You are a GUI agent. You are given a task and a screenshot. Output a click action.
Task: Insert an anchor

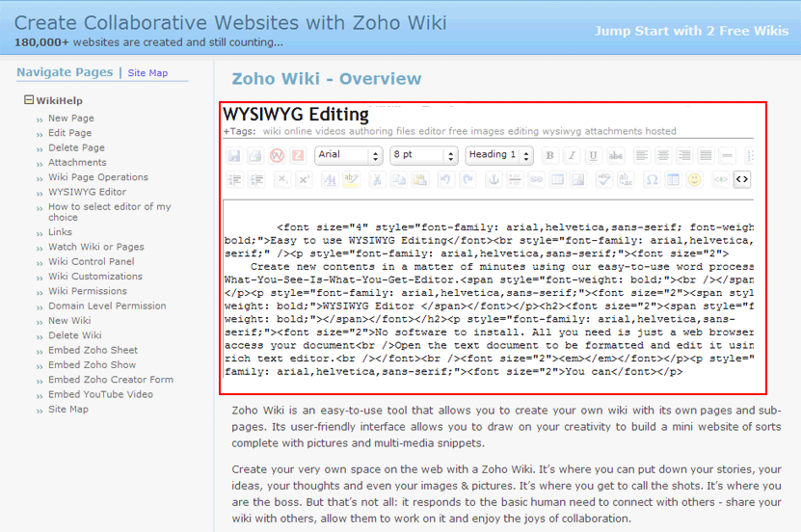point(494,179)
